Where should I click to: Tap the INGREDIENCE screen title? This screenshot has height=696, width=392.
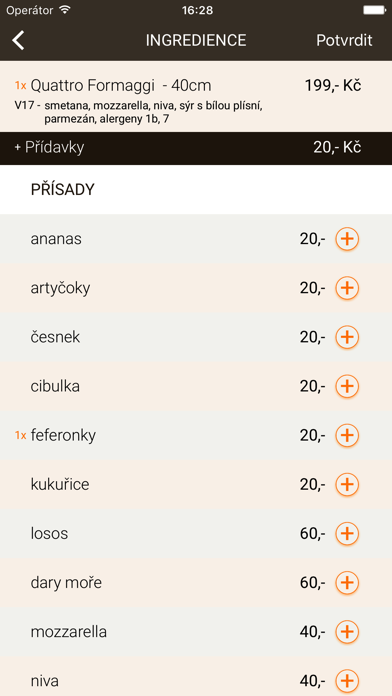[x=196, y=40]
